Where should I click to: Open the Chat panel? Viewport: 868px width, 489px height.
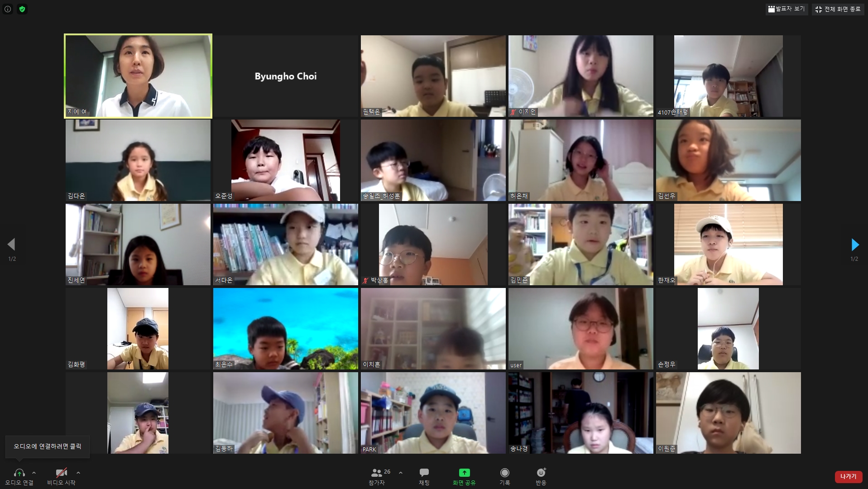point(424,473)
